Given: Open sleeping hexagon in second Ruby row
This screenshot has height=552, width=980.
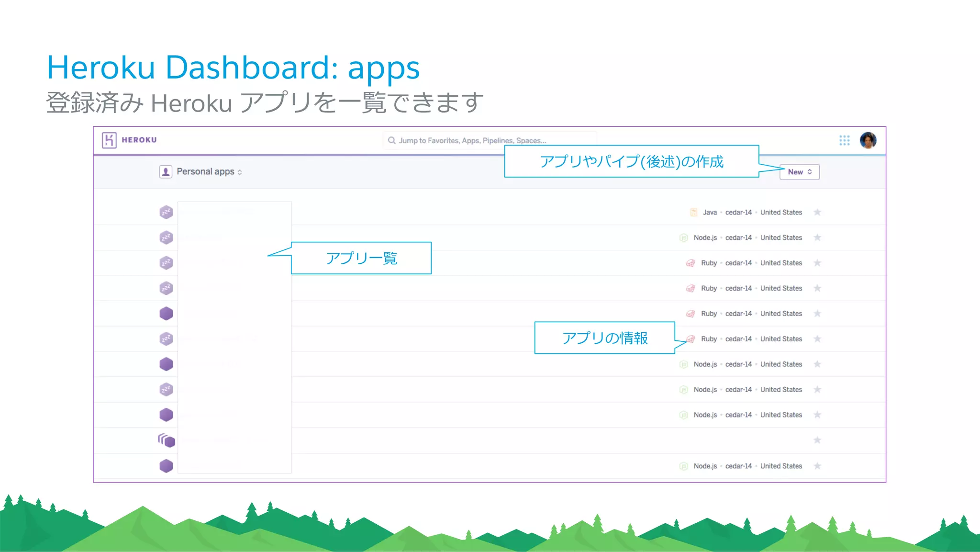Looking at the screenshot, I should (x=166, y=288).
